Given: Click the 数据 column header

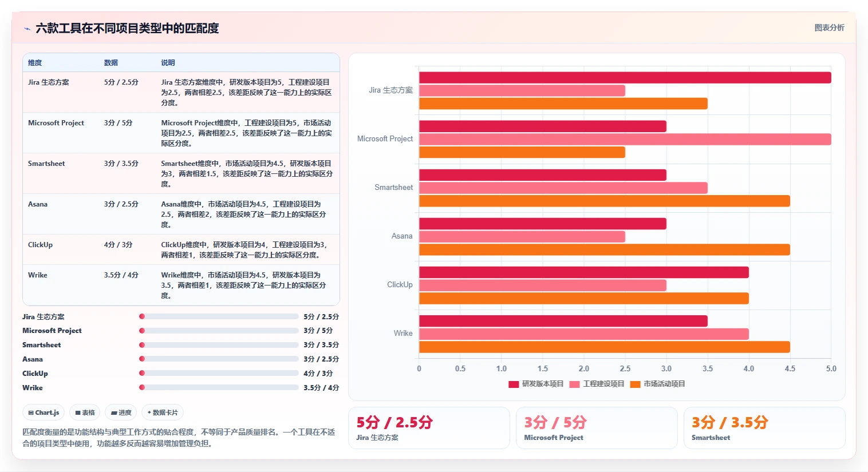Looking at the screenshot, I should [111, 63].
